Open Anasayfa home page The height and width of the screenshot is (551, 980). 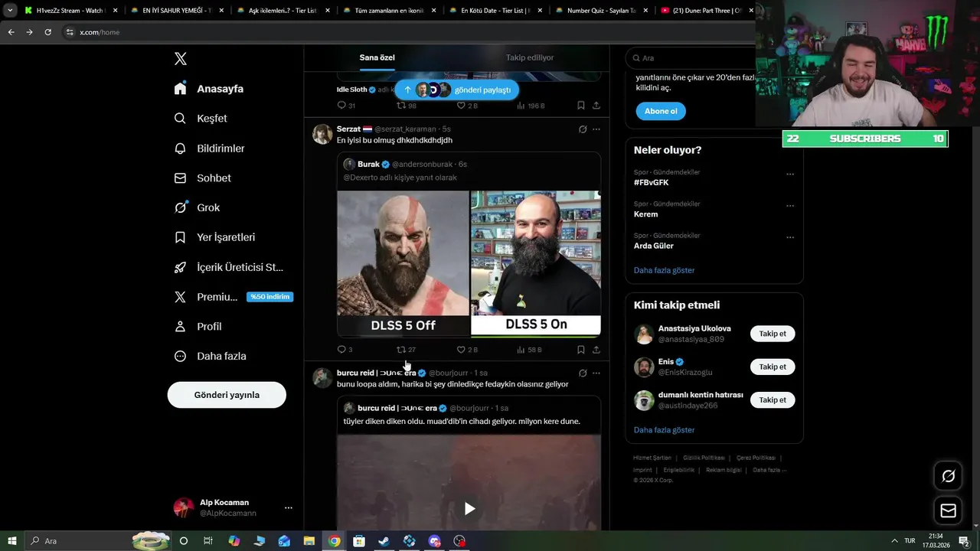pyautogui.click(x=209, y=89)
